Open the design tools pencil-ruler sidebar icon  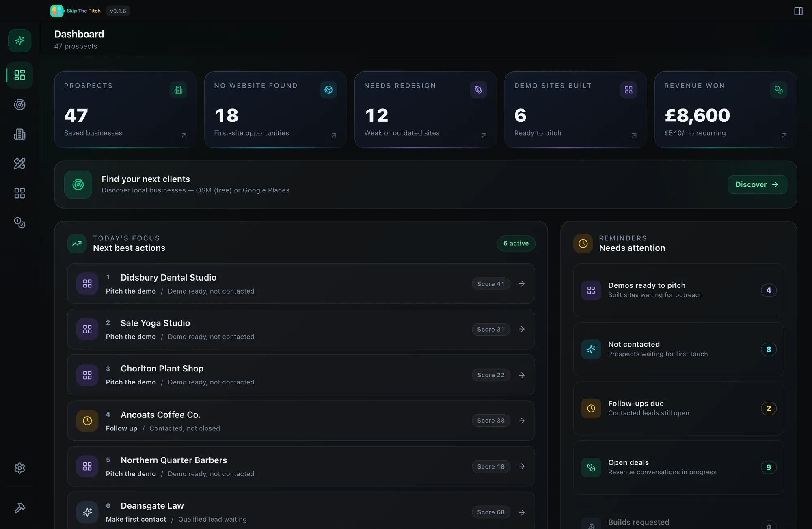(19, 164)
